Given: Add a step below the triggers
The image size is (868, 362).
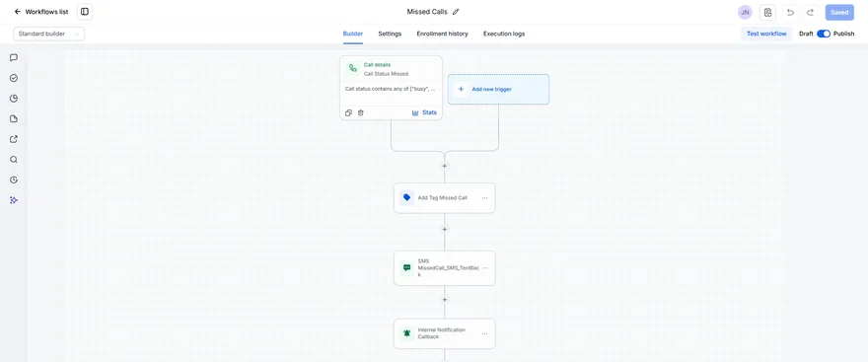Looking at the screenshot, I should coord(444,166).
